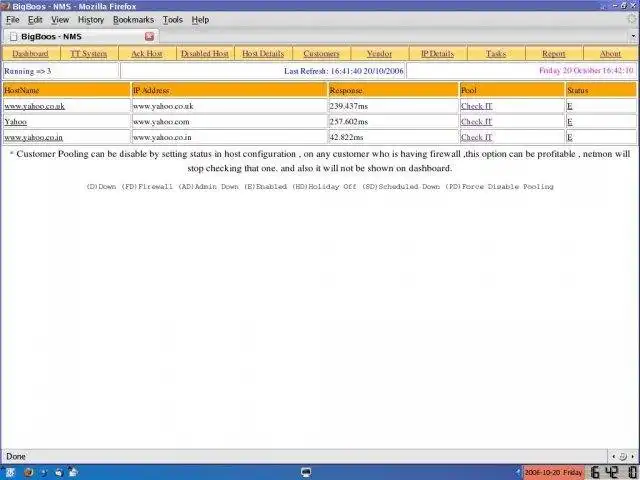This screenshot has width=640, height=480.
Task: Click Check IT for www.yahoo.com
Action: click(476, 122)
